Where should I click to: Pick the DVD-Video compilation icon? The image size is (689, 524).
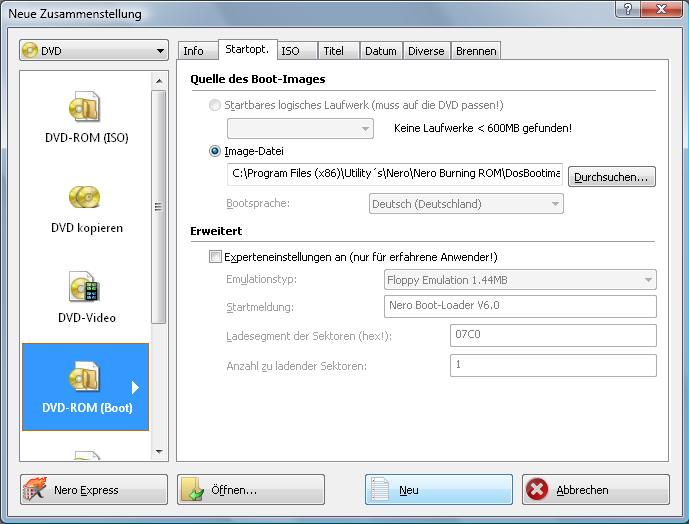coord(85,286)
